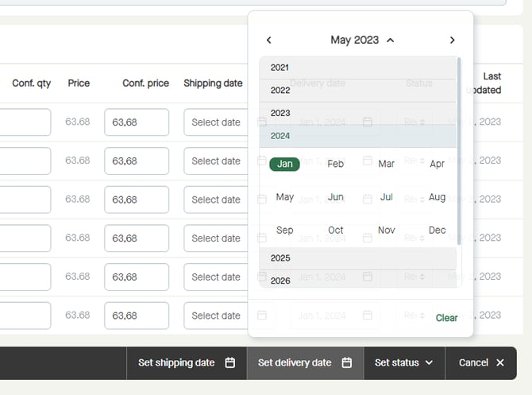Select year 2026 in list
The width and height of the screenshot is (532, 395).
tap(357, 281)
